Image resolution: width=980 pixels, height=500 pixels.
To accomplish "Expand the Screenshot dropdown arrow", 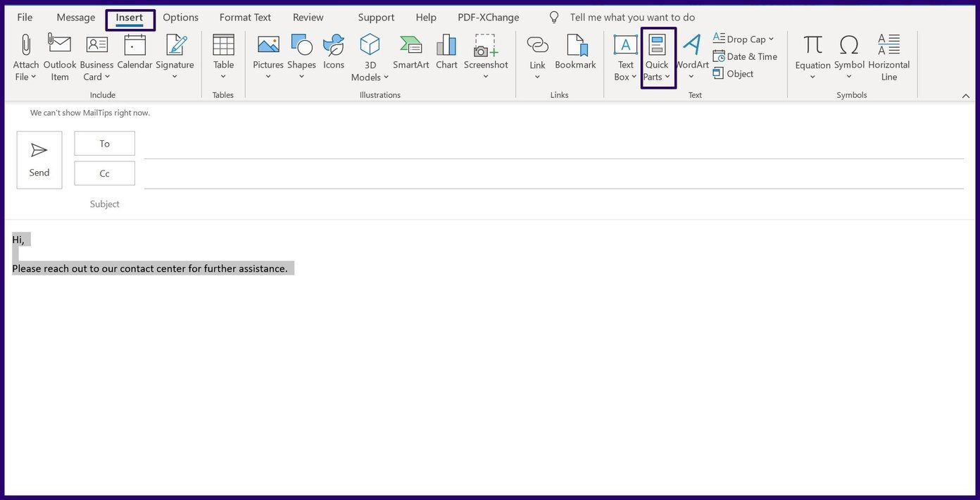I will 486,77.
